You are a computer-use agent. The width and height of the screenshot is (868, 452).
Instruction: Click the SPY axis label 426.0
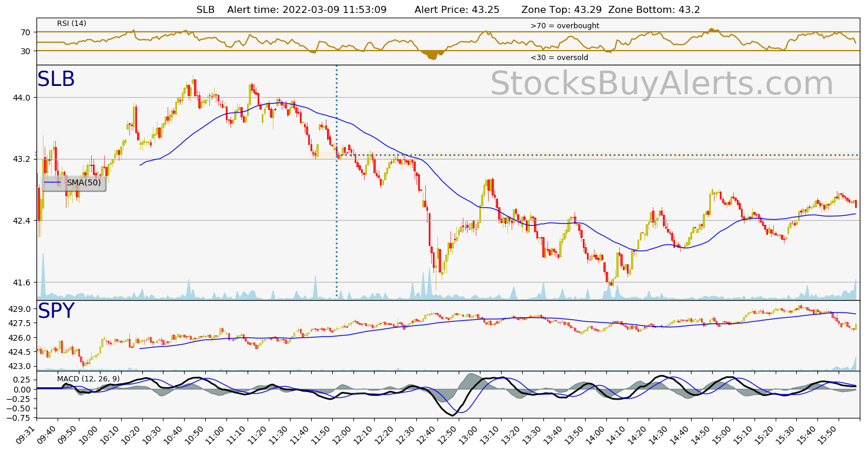(x=20, y=338)
